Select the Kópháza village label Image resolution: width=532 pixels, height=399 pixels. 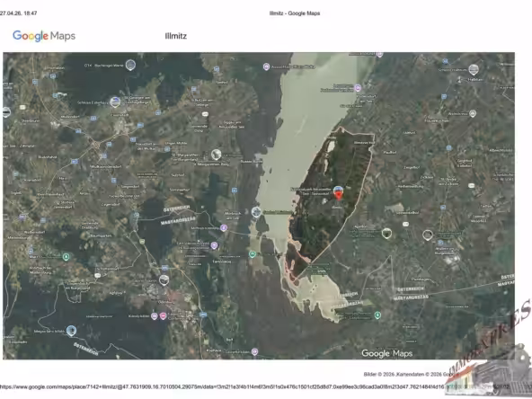coord(213,350)
